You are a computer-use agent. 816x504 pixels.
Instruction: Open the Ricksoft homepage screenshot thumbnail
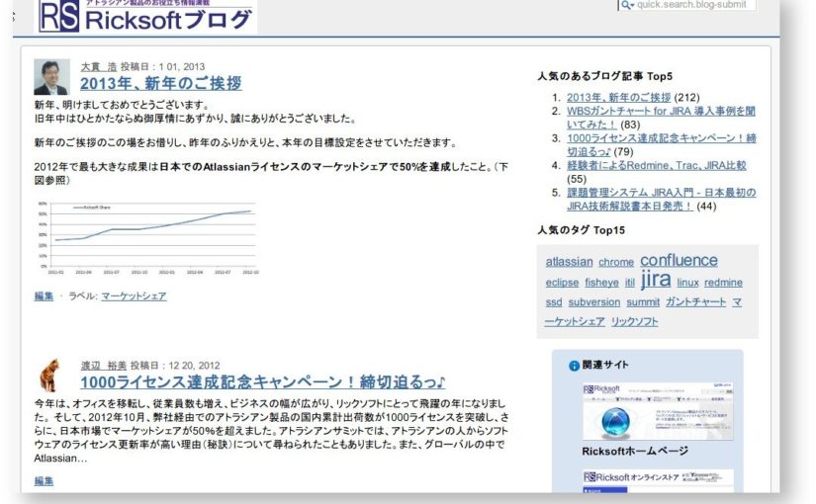[658, 412]
